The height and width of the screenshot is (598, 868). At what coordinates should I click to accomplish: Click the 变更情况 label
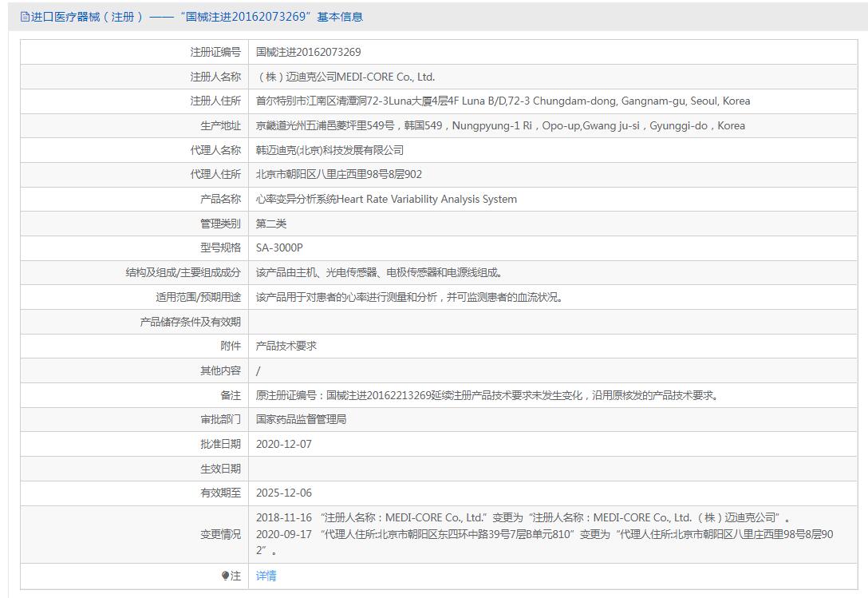[220, 534]
